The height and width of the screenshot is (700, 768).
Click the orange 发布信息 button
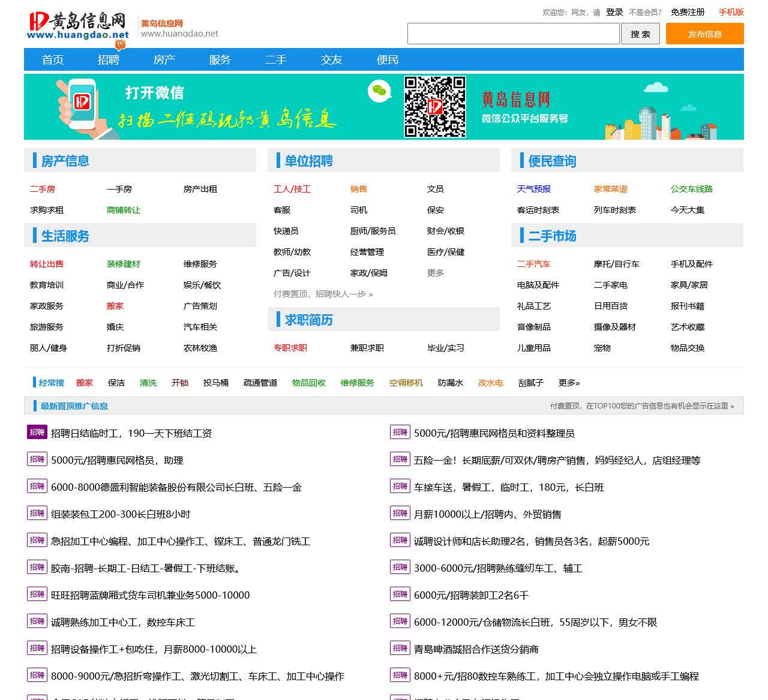[x=704, y=34]
